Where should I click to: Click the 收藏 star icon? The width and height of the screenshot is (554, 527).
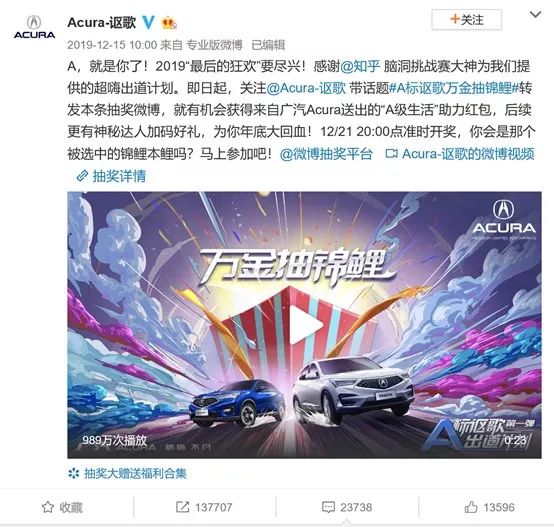[48, 507]
